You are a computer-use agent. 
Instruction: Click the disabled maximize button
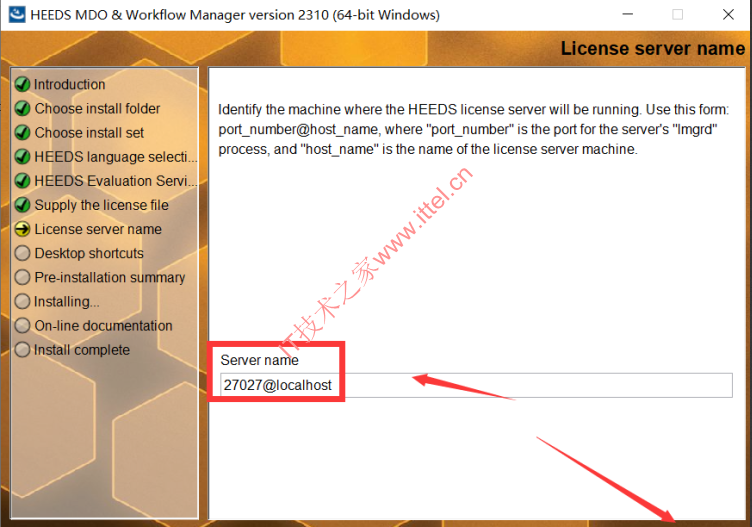click(x=678, y=14)
